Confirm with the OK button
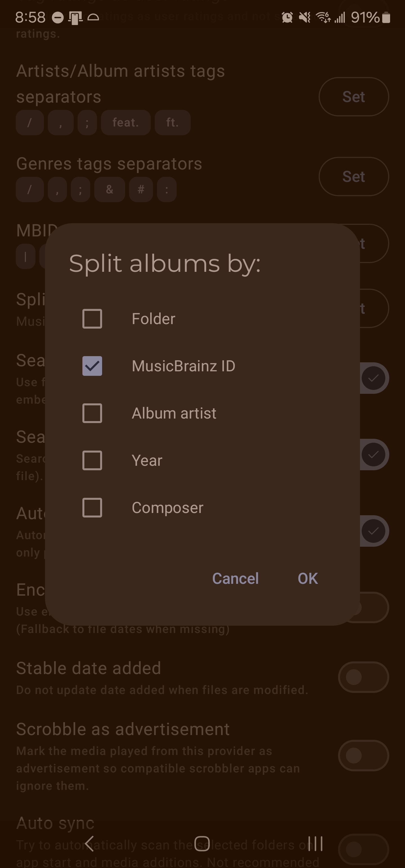The width and height of the screenshot is (405, 868). coord(307,578)
